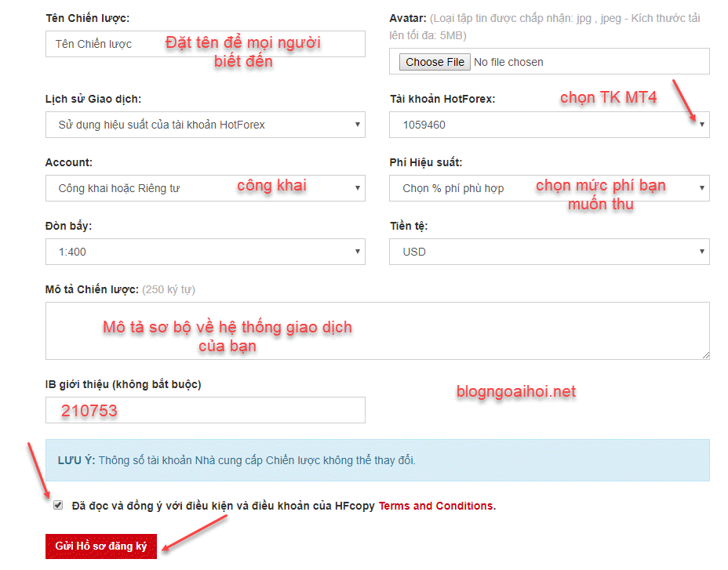728x570 pixels.
Task: Expand the Account privacy dropdown
Action: (x=207, y=188)
